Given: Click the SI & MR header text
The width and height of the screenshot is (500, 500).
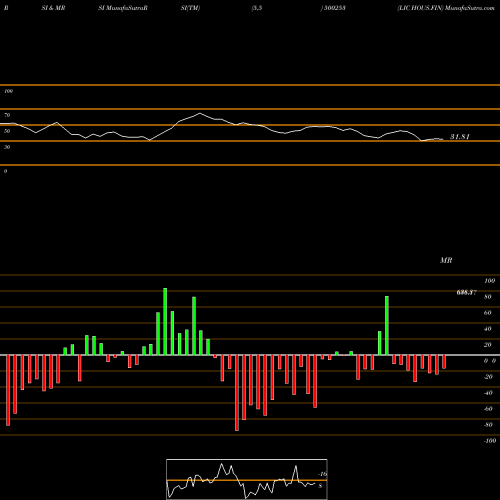Looking at the screenshot, I should click(x=53, y=8).
